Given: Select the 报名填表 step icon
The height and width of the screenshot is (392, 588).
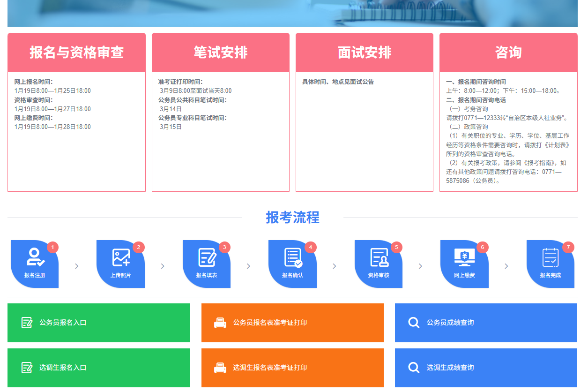Looking at the screenshot, I should (207, 264).
